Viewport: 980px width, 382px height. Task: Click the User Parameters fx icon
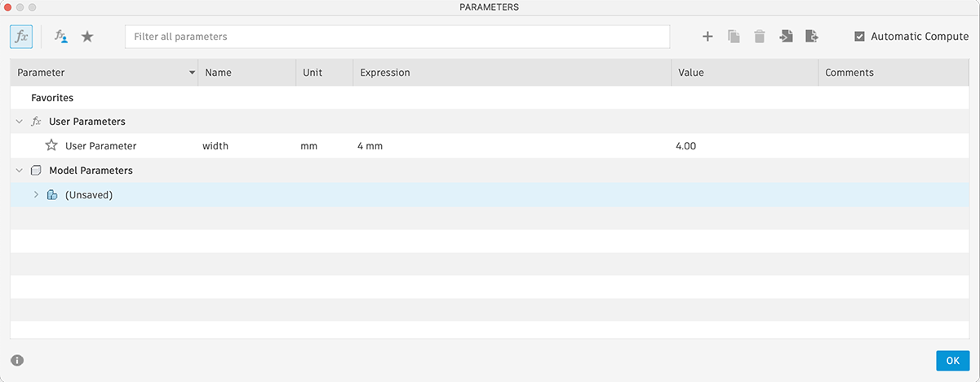tap(36, 122)
